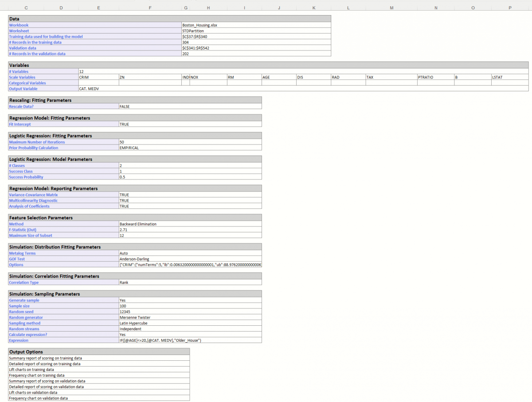532x402 pixels.
Task: Select column M header
Action: tap(391, 8)
